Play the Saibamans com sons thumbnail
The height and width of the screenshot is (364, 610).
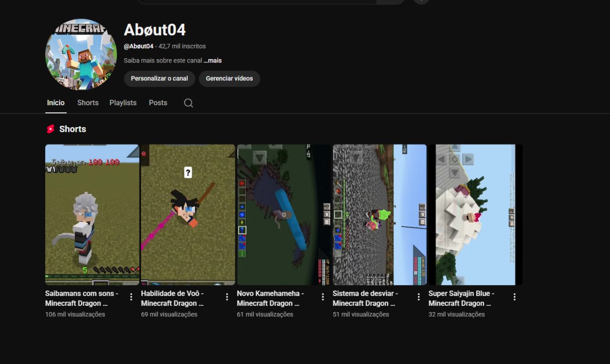tap(92, 215)
